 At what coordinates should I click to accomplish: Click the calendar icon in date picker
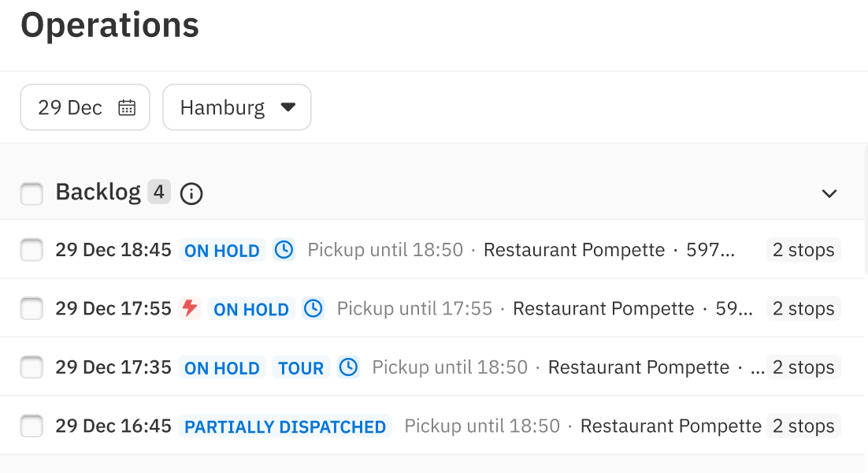[127, 107]
